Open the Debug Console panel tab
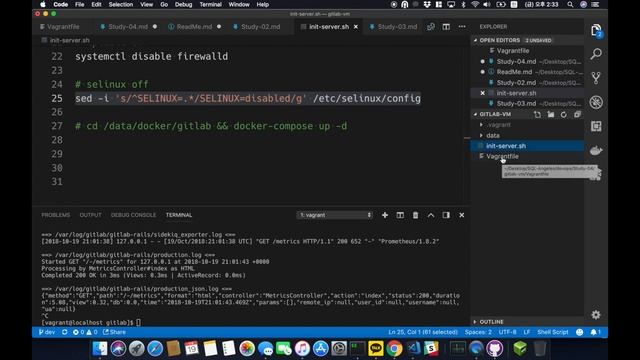The image size is (640, 360). (x=133, y=215)
